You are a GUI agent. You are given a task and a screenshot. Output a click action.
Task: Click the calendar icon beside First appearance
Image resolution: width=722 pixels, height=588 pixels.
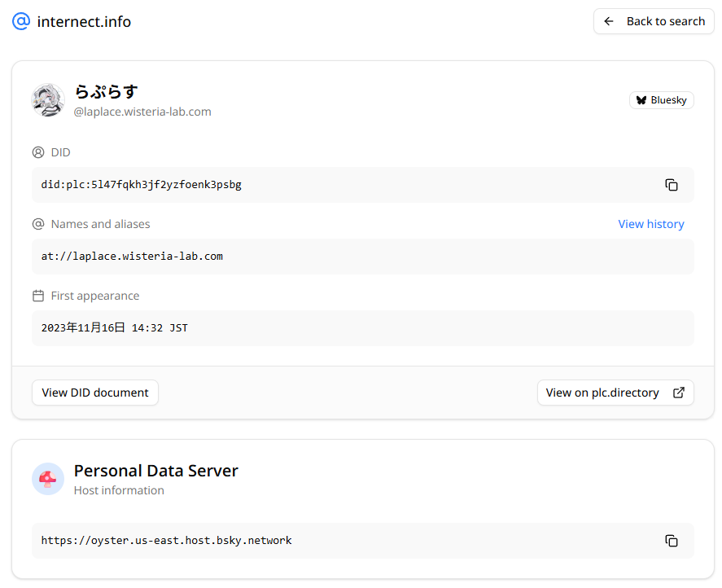coord(38,296)
